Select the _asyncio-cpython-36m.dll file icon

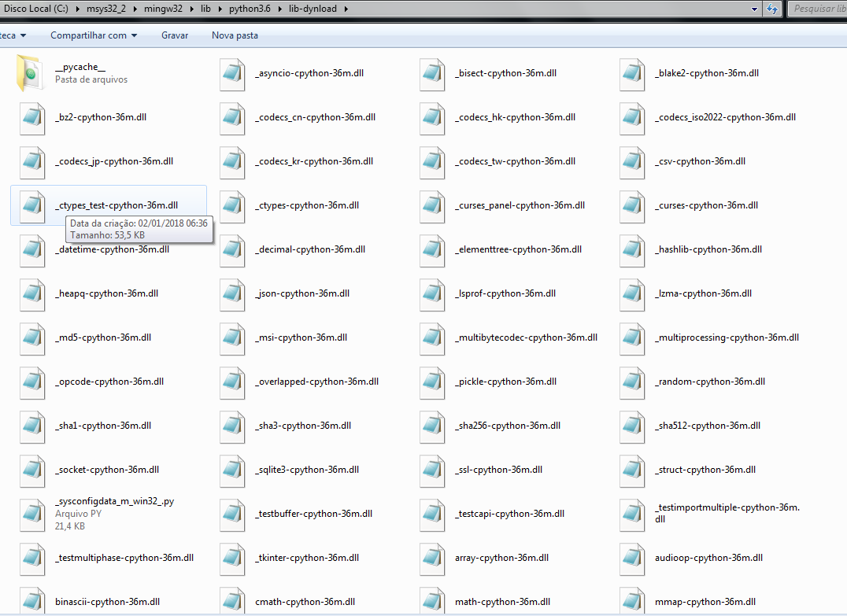coord(232,74)
